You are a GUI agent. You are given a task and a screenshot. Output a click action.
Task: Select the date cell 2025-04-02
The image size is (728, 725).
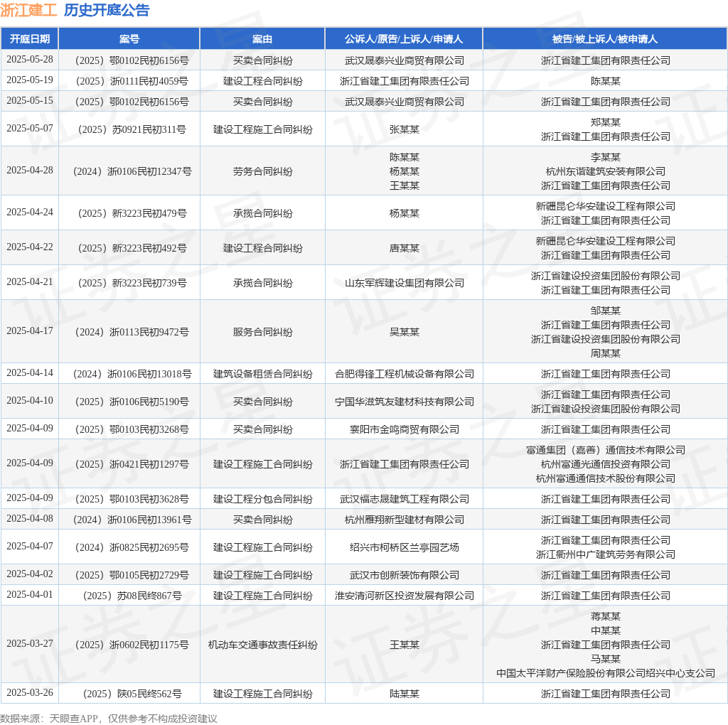click(30, 574)
